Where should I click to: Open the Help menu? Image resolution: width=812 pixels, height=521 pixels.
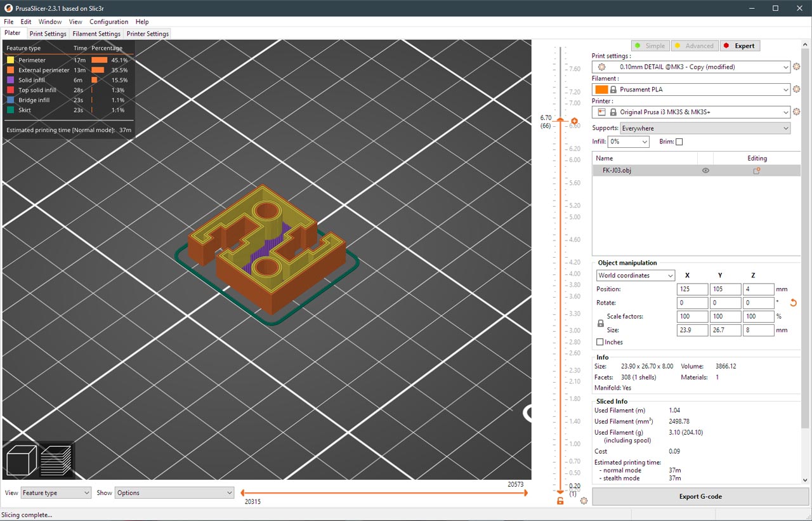[x=142, y=22]
